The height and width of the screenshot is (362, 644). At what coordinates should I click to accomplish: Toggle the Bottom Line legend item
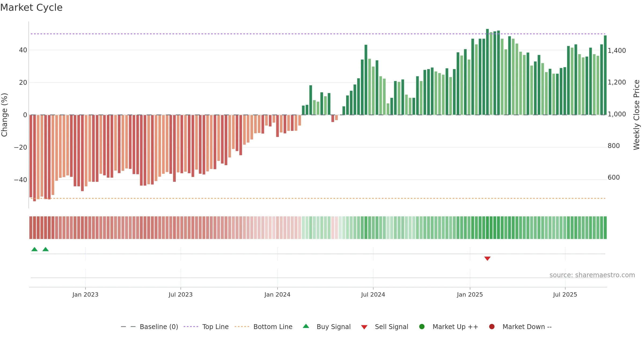click(x=264, y=327)
